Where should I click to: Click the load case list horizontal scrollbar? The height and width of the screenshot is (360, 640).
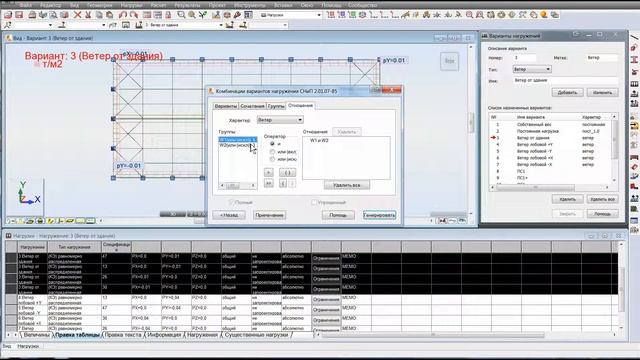coord(550,187)
